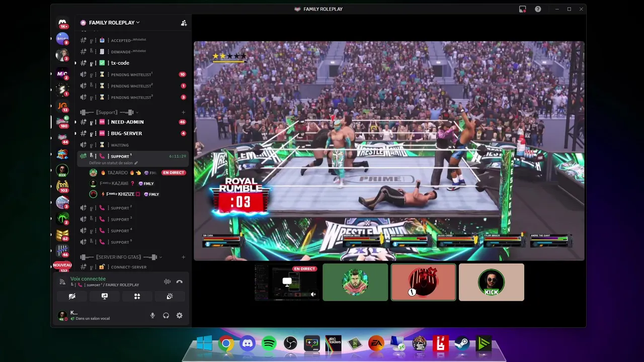This screenshot has height=362, width=644.
Task: Open server icon with 46 badge
Action: 62,250
